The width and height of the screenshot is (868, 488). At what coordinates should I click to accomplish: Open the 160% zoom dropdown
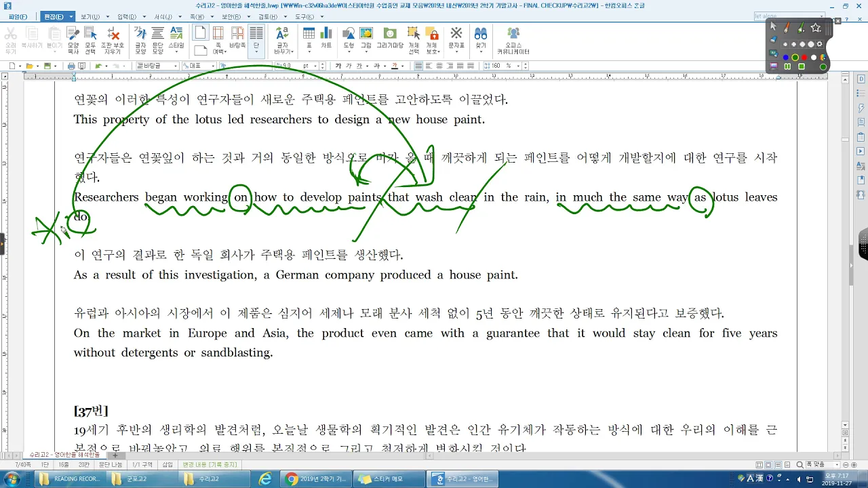[x=518, y=66]
